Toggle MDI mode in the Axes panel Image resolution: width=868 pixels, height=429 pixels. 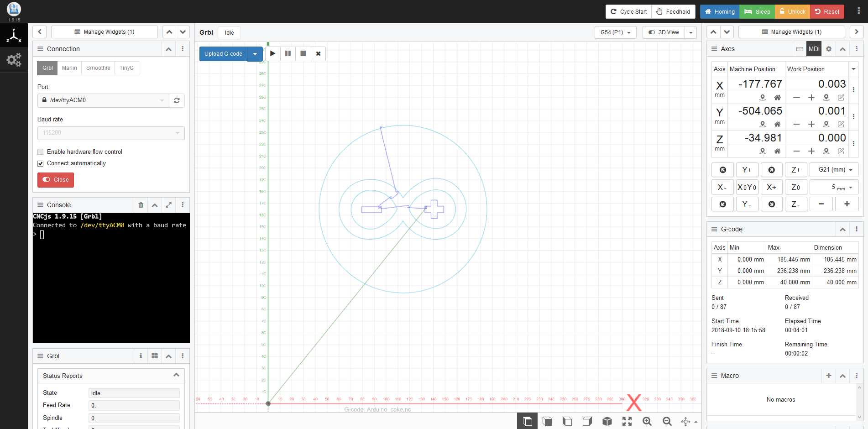point(814,49)
